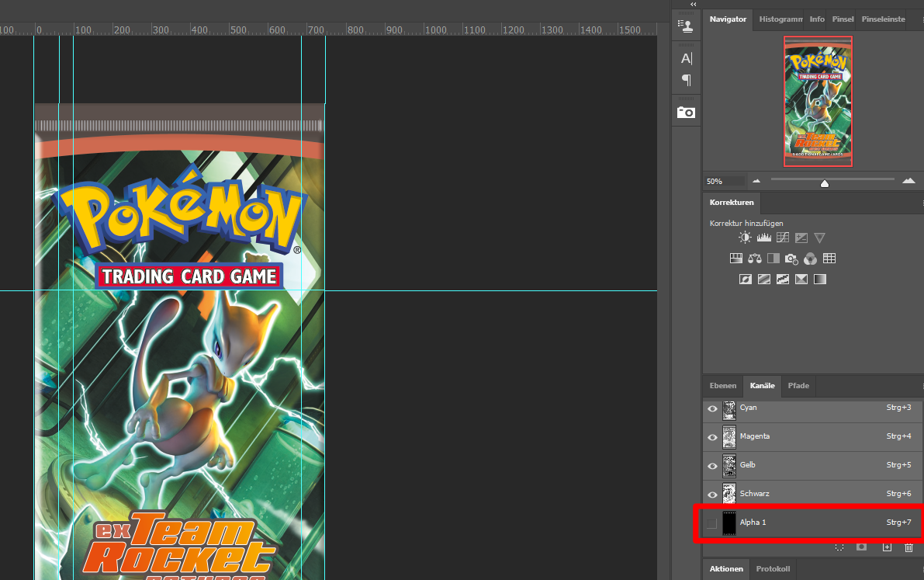Click the navigator zoom in mountain icon
The image size is (924, 580).
[908, 181]
